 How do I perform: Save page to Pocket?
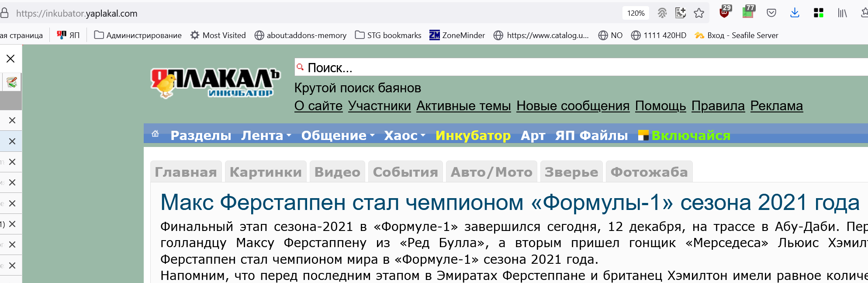tap(771, 13)
